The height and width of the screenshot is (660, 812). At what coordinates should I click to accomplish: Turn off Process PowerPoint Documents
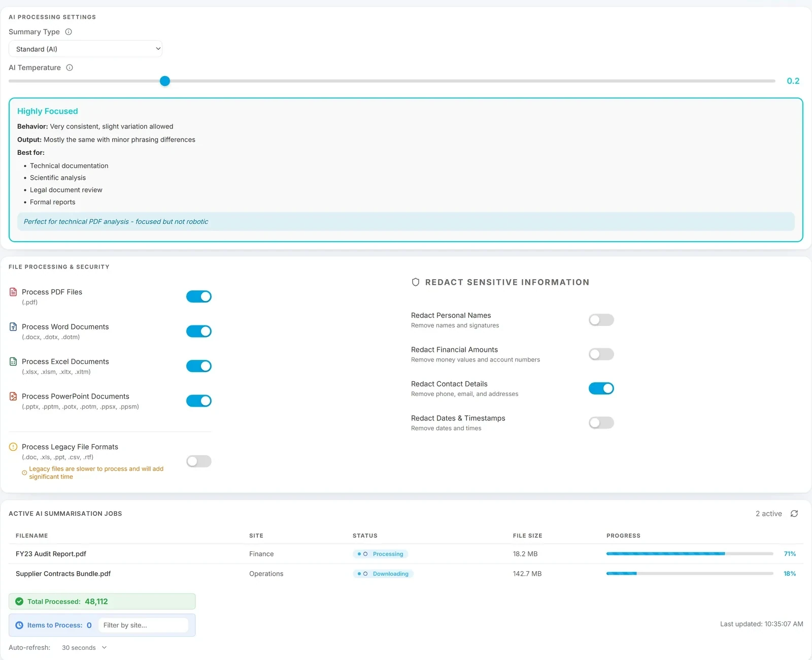[199, 401]
